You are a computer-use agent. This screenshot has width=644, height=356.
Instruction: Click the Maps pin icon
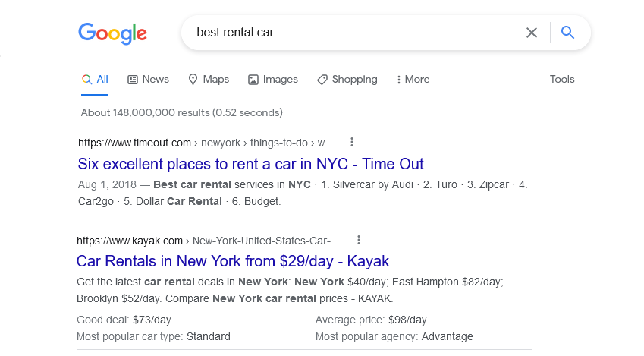pos(193,80)
